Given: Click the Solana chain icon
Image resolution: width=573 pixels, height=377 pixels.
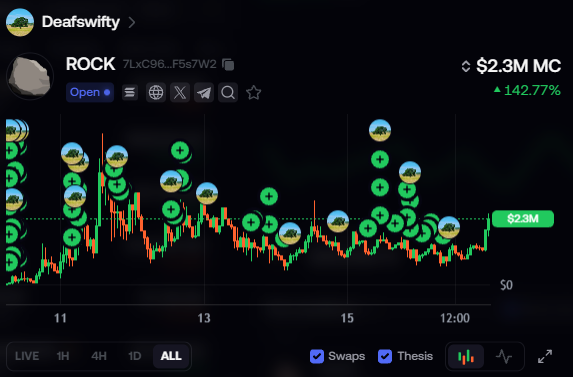Looking at the screenshot, I should click(130, 92).
